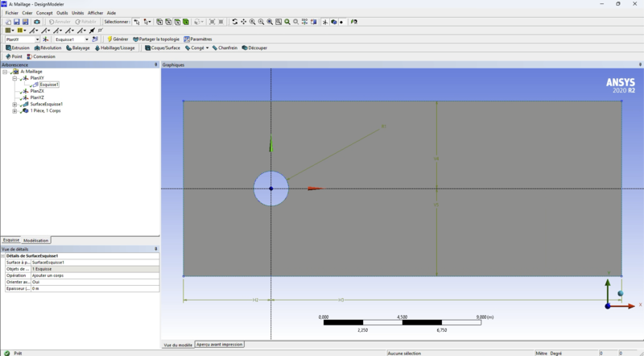Activate the Pan view tool

(x=244, y=22)
